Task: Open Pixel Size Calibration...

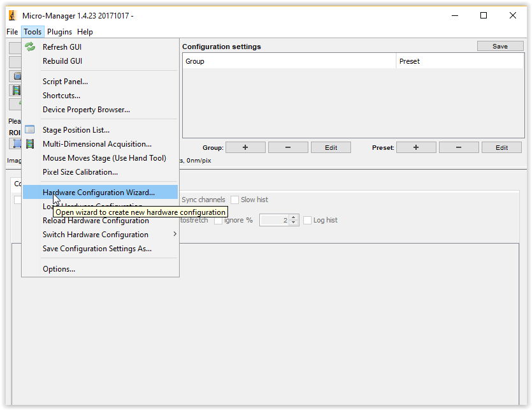Action: (100, 172)
